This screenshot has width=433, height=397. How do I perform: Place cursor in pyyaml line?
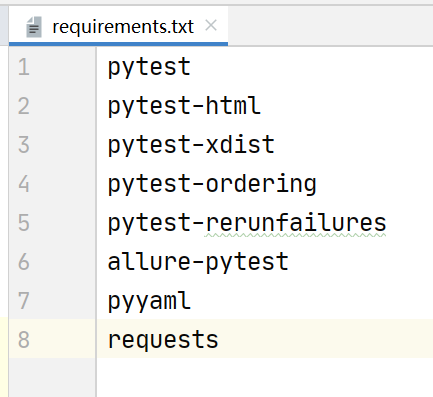(149, 301)
